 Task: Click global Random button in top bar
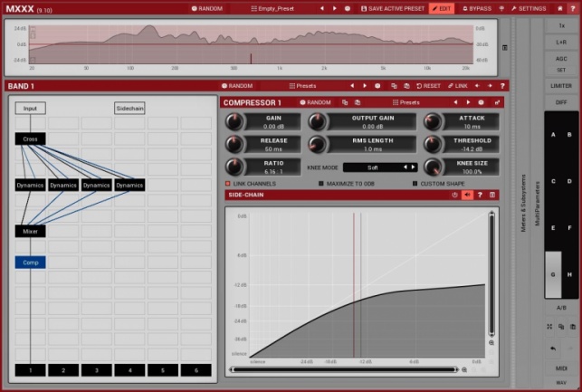click(x=207, y=8)
